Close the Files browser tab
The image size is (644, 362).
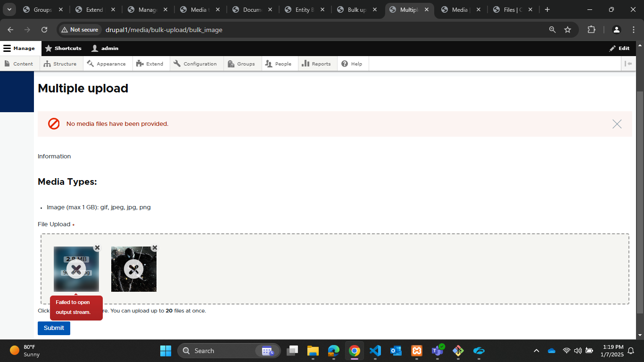pyautogui.click(x=530, y=9)
